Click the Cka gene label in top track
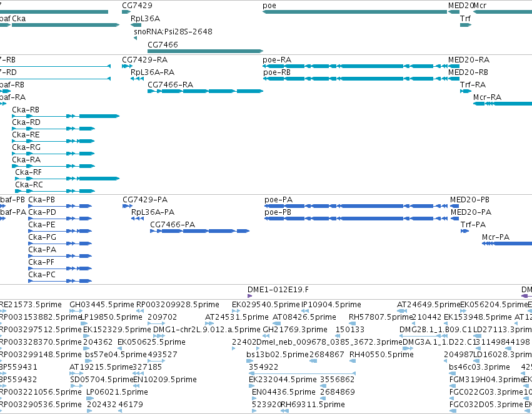This screenshot has width=532, height=414. [19, 19]
